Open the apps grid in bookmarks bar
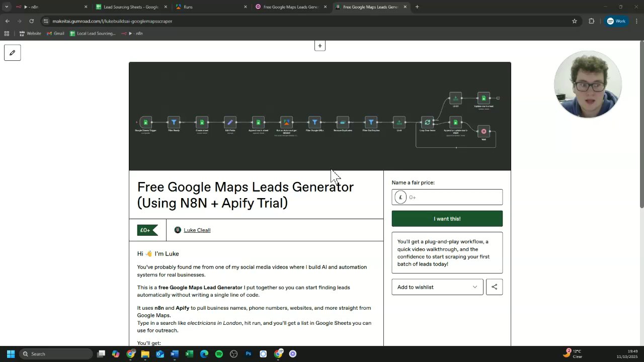This screenshot has width=644, height=362. 7,33
